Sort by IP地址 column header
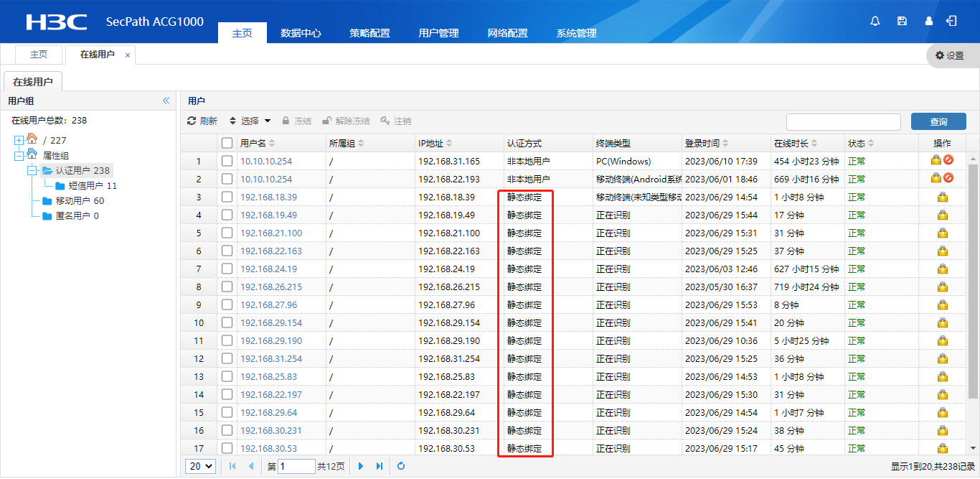The height and width of the screenshot is (479, 980). coord(459,143)
